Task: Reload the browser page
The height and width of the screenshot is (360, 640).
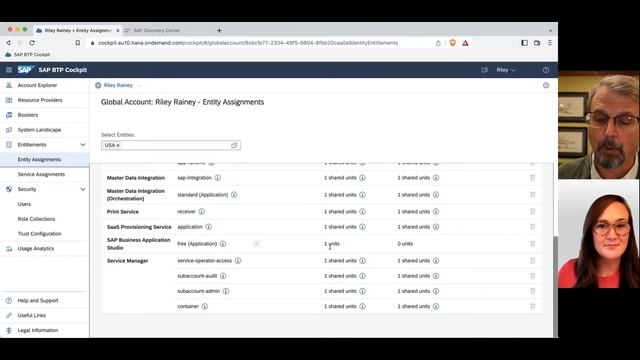Action: (x=32, y=42)
